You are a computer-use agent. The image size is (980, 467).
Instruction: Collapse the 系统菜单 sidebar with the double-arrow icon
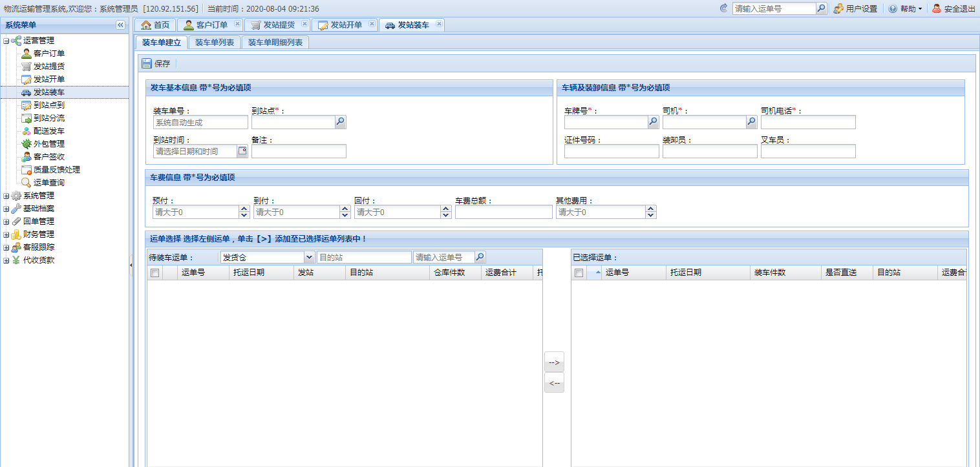pyautogui.click(x=120, y=25)
